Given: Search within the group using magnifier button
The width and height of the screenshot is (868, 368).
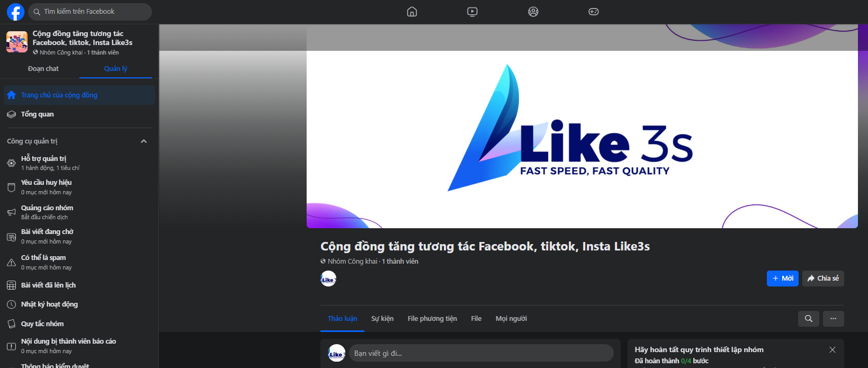Looking at the screenshot, I should click(809, 319).
